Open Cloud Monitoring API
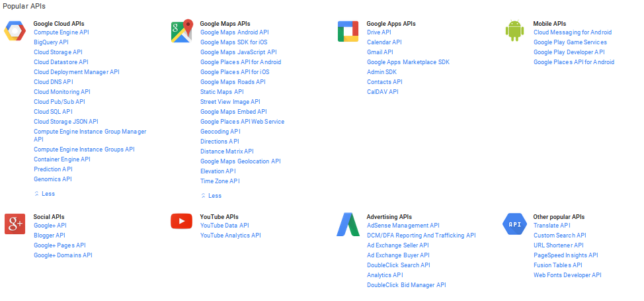The height and width of the screenshot is (301, 644). tap(62, 92)
